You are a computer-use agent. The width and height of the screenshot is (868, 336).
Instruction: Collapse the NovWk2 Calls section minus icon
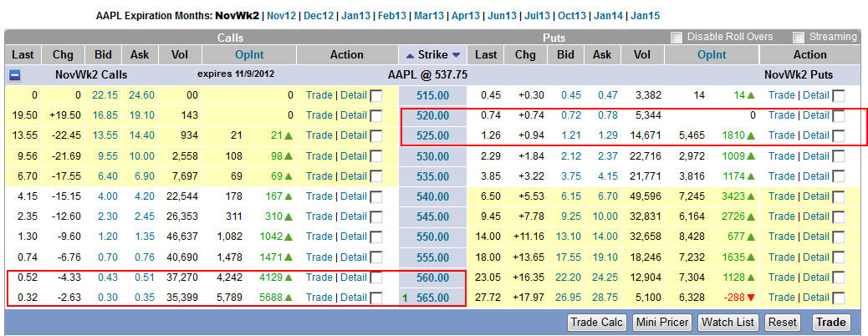[x=14, y=74]
